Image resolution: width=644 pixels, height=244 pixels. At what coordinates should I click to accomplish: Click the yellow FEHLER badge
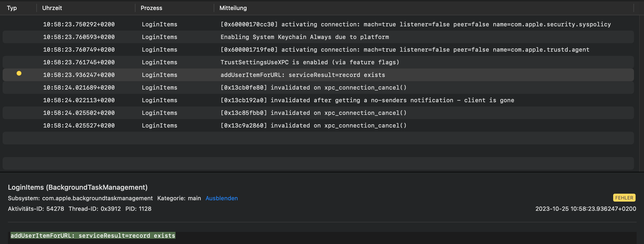click(624, 198)
